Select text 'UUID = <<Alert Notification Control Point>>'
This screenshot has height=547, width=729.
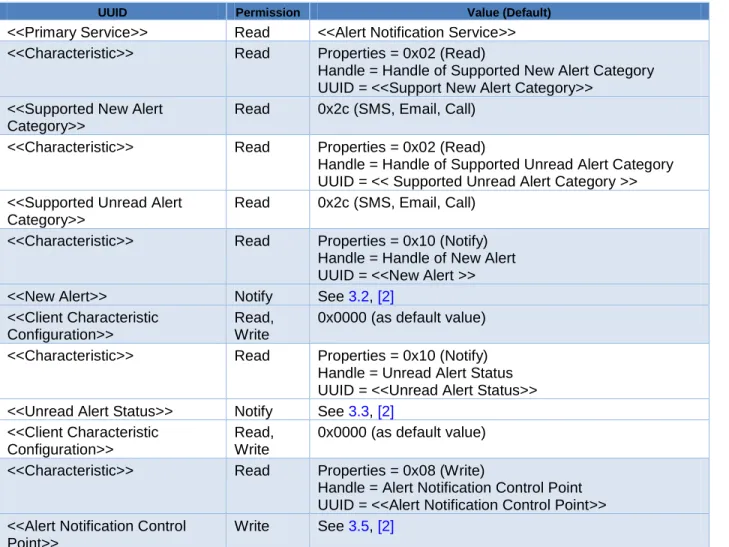point(462,505)
